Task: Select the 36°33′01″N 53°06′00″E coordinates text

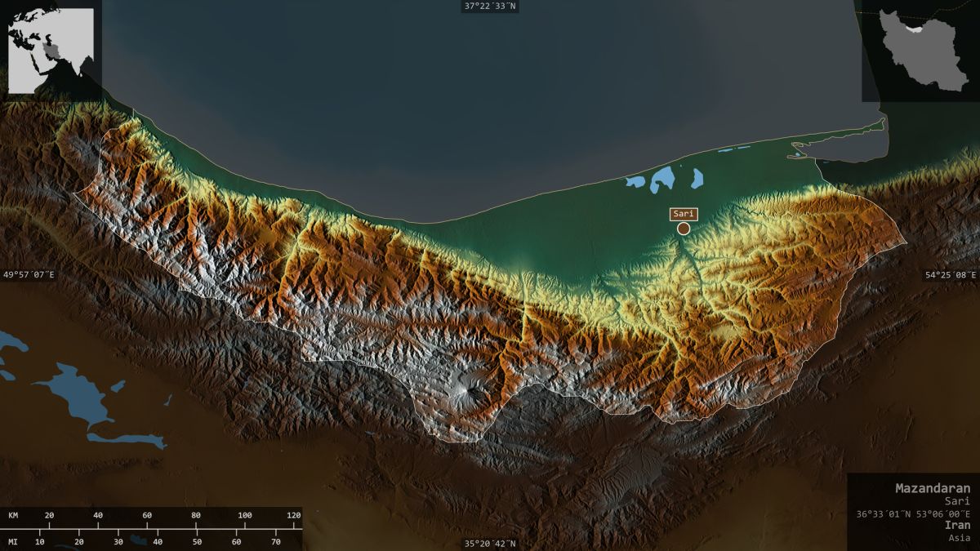Action: coord(913,514)
